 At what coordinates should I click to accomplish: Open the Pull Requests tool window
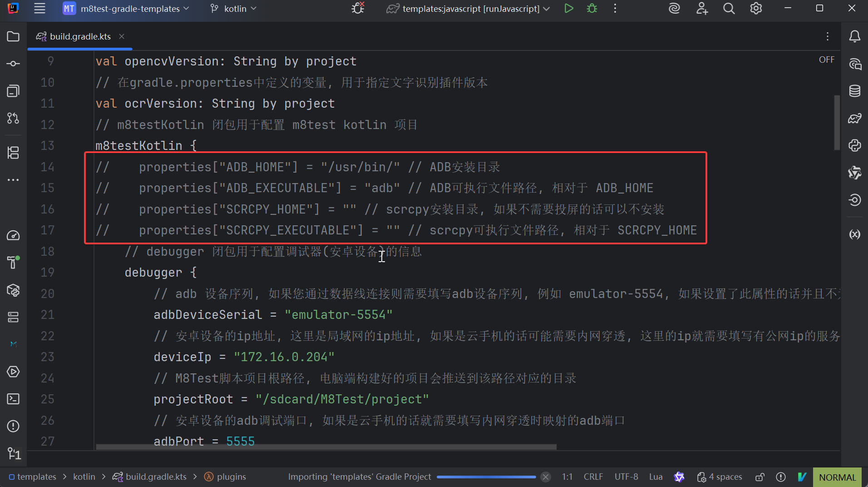pyautogui.click(x=13, y=118)
